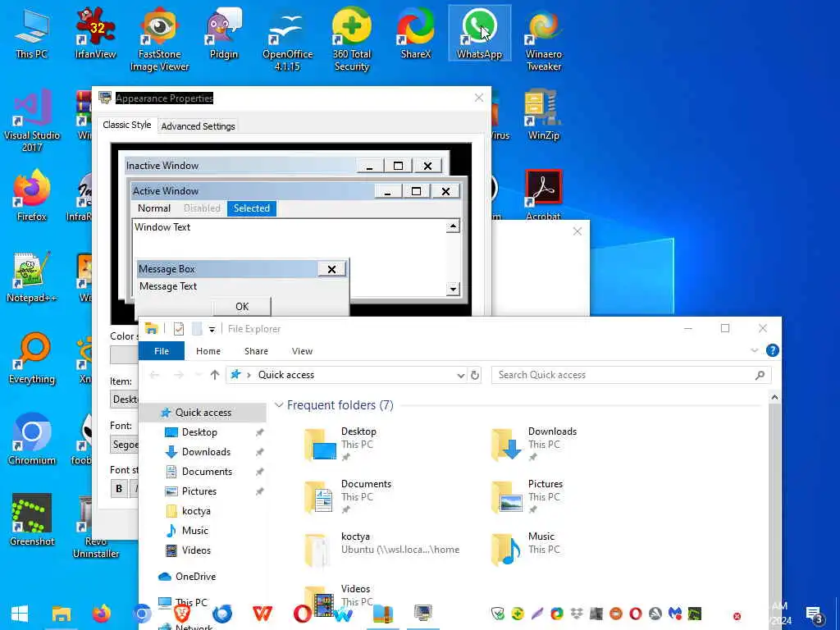Select the 360 Total Security desktop icon
Viewport: 840px width, 630px height.
(351, 39)
